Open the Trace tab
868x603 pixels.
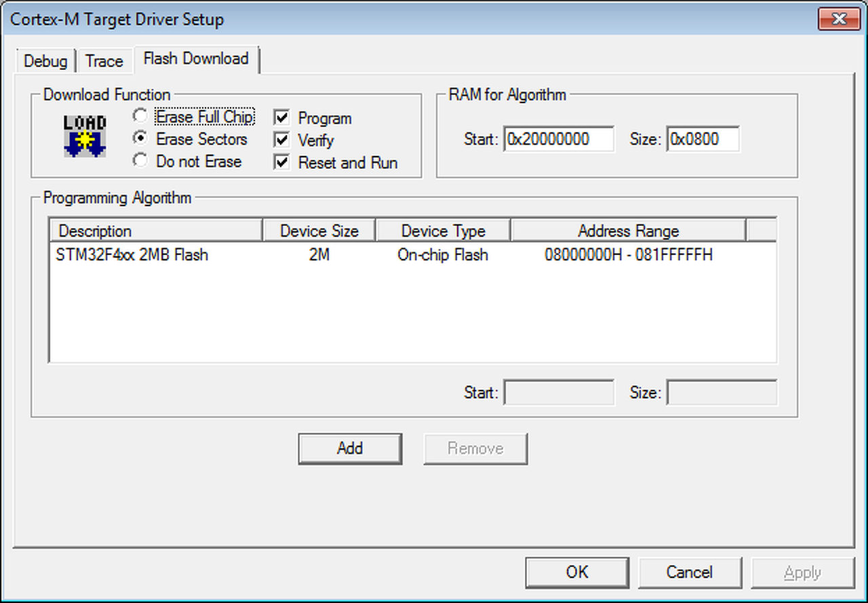[104, 61]
